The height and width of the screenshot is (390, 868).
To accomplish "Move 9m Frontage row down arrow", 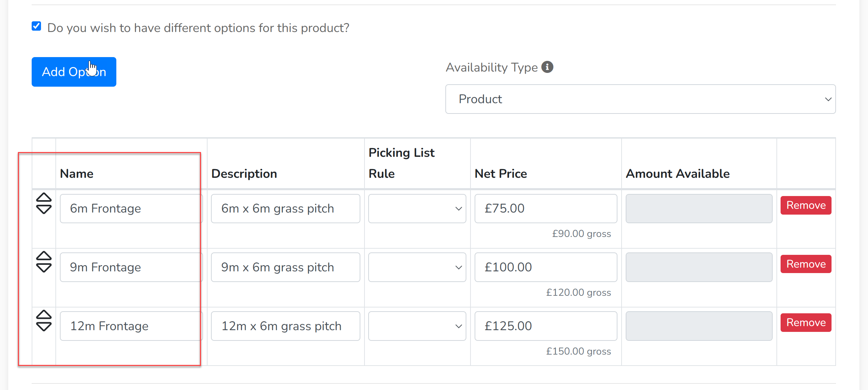I will point(44,268).
